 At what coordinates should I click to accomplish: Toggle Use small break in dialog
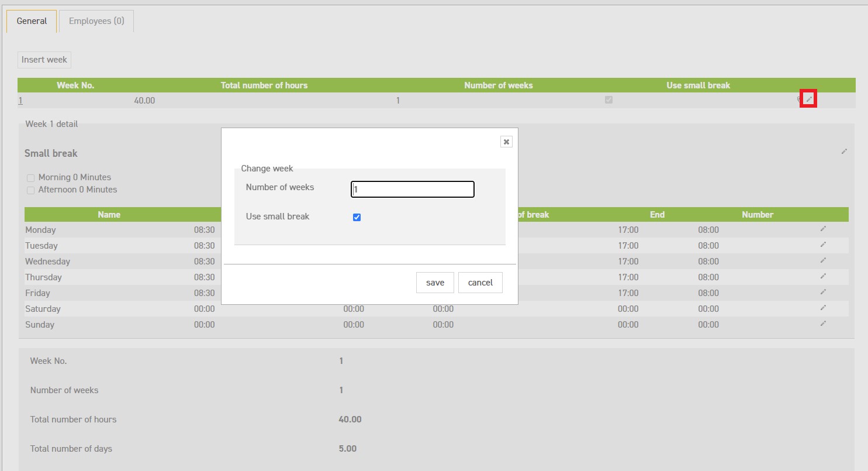tap(357, 217)
